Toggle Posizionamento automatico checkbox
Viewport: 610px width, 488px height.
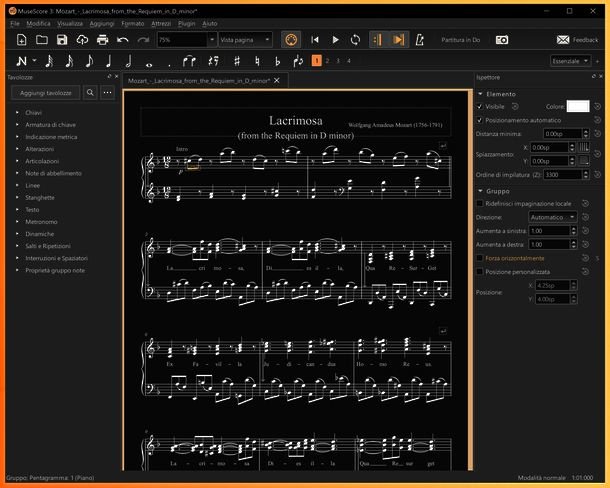(480, 120)
